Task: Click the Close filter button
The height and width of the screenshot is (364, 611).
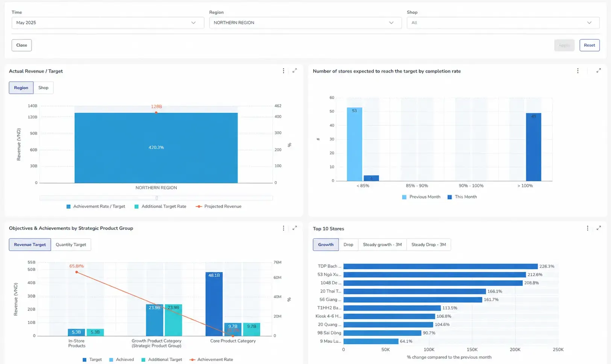Action: click(21, 45)
